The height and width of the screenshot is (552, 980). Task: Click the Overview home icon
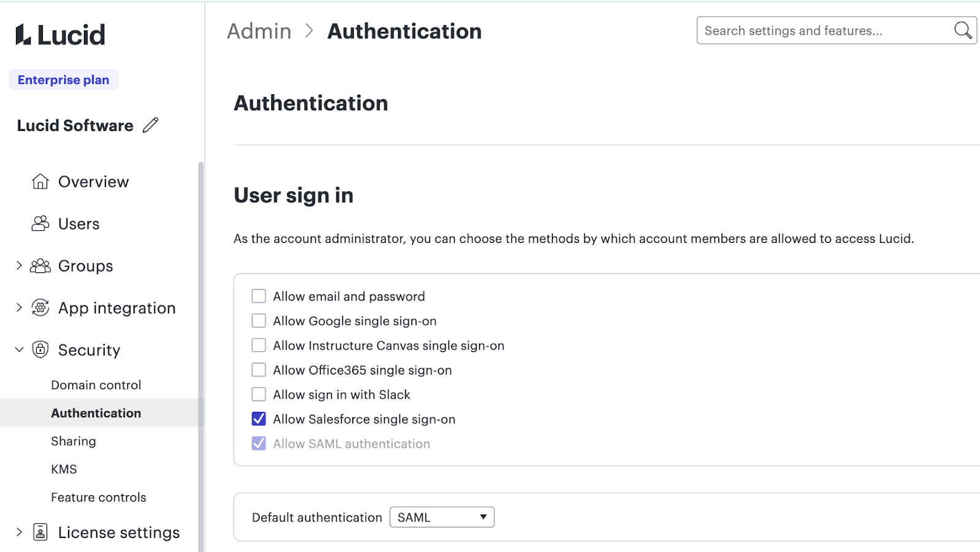point(40,181)
